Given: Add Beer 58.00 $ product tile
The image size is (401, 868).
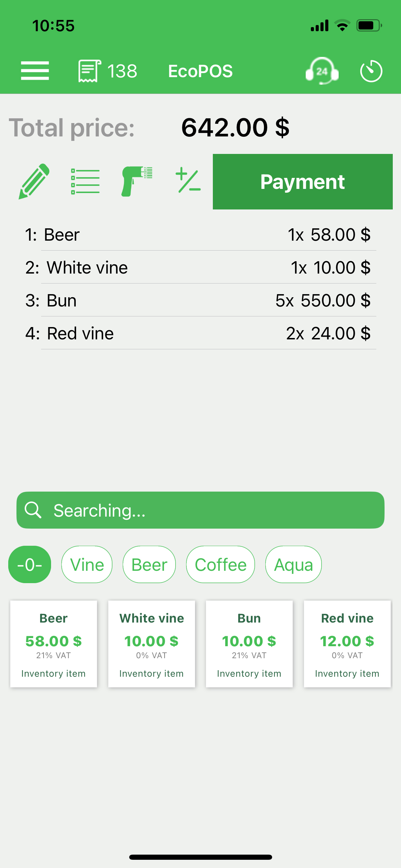Looking at the screenshot, I should click(53, 644).
